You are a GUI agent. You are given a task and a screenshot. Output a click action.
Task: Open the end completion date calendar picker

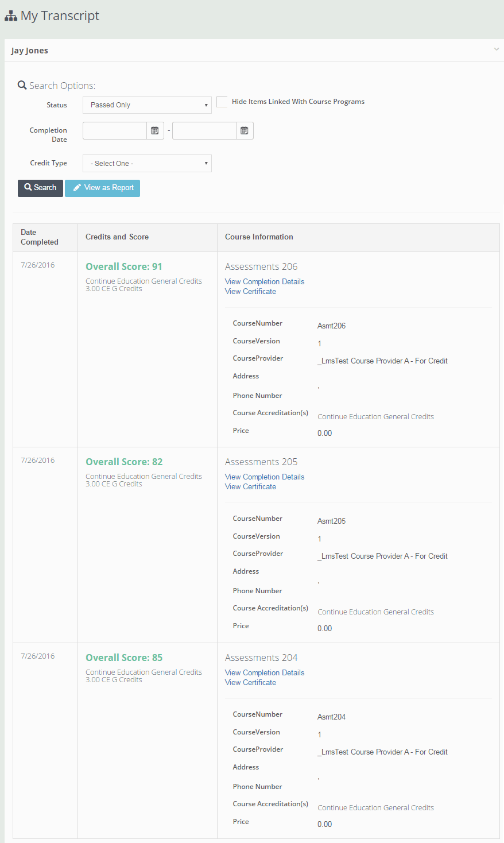pyautogui.click(x=245, y=131)
